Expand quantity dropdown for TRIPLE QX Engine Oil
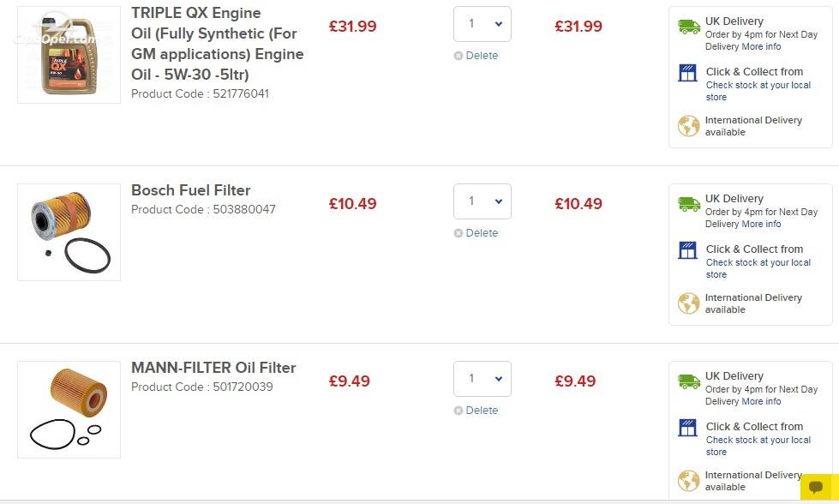 point(482,24)
